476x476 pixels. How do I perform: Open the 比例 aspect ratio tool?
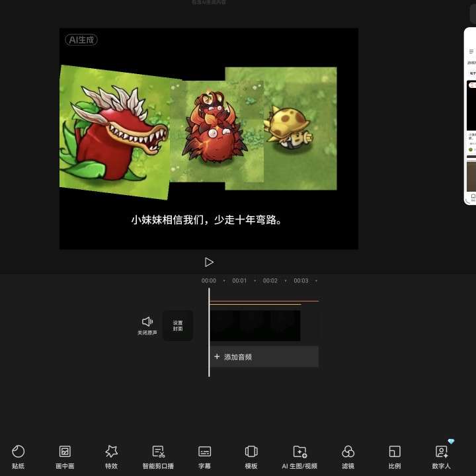(395, 457)
